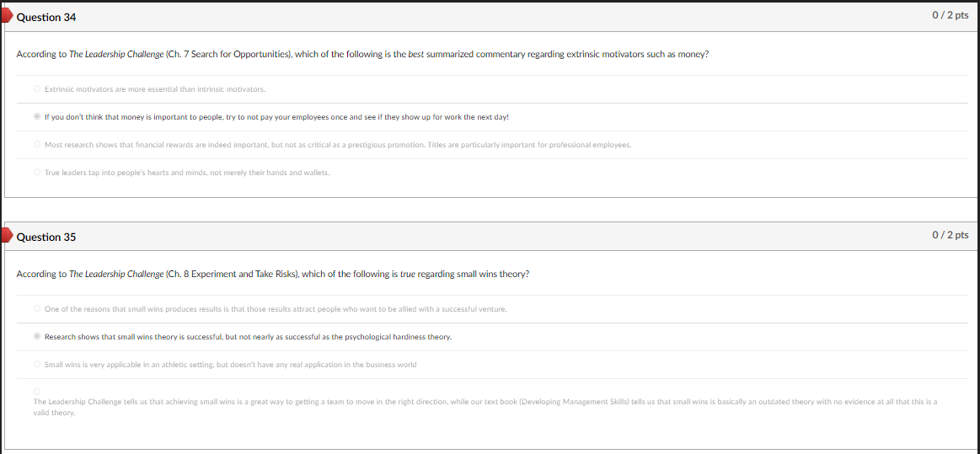Screen dimensions: 980x454
Task: Choose radio for "Most research shows that financial rewards"
Action: point(37,145)
